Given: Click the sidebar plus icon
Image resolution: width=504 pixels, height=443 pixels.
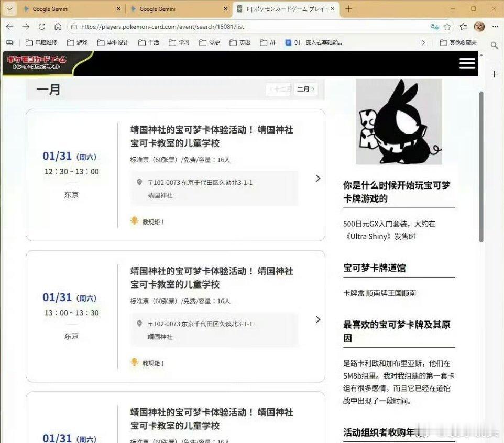Looking at the screenshot, I should (x=494, y=74).
